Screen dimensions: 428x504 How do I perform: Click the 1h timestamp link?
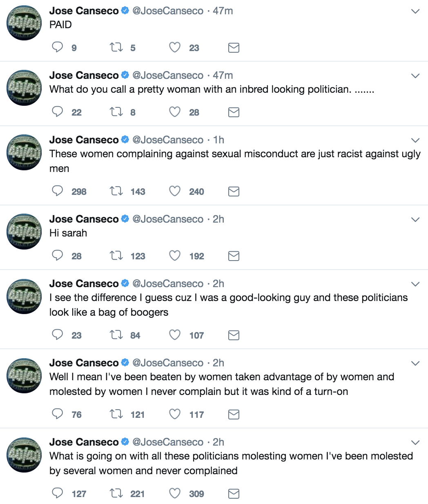point(218,140)
